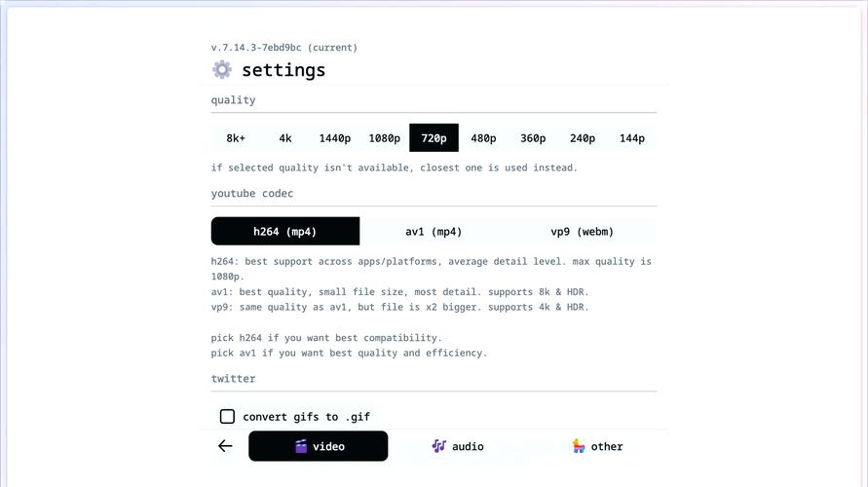Switch quality to 480p
868x487 pixels.
coord(483,138)
